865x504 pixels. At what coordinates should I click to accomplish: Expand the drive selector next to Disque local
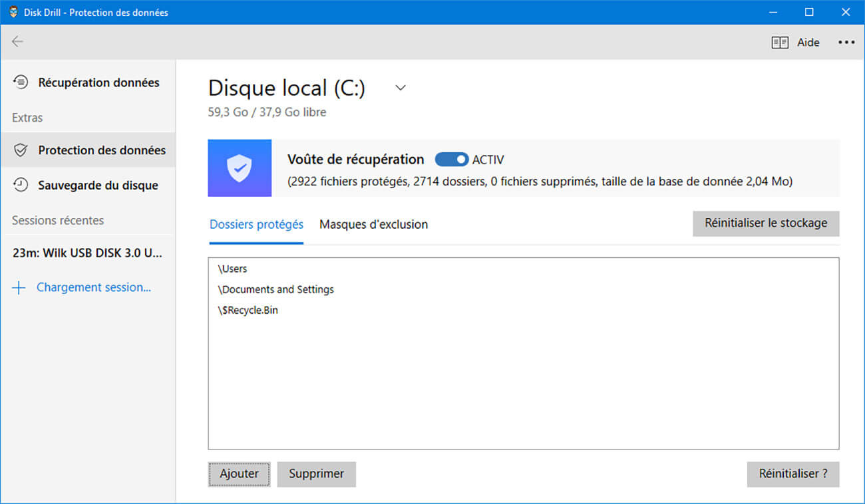(x=400, y=87)
